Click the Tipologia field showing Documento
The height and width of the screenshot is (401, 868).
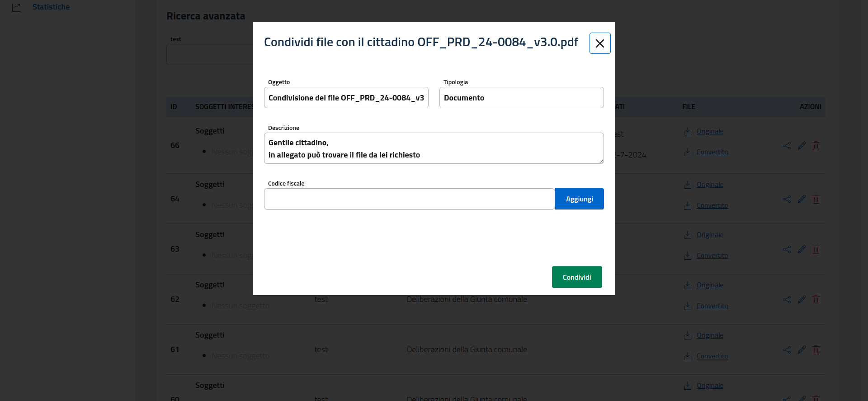point(521,98)
